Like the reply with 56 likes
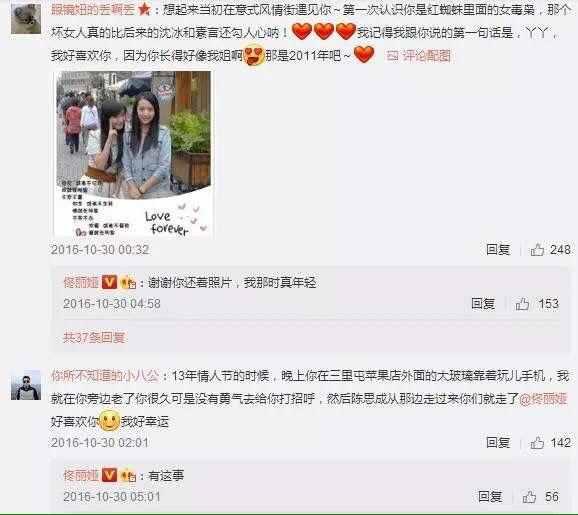 coord(529,497)
